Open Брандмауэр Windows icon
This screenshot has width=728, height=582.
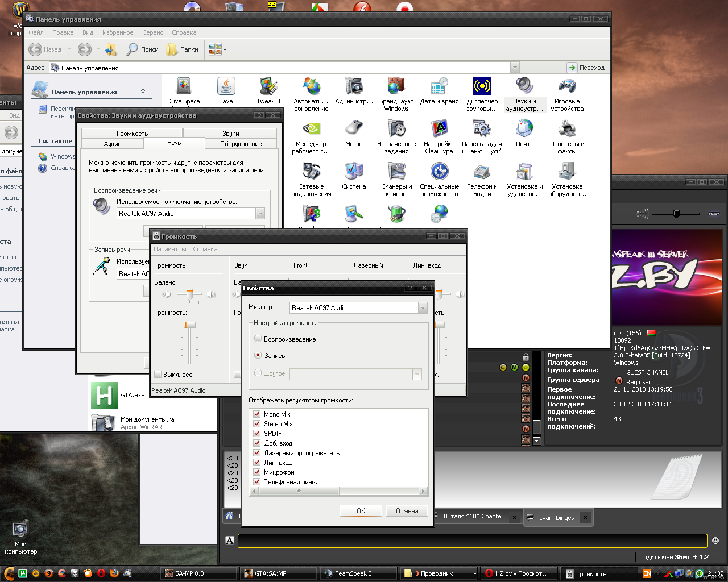point(396,94)
